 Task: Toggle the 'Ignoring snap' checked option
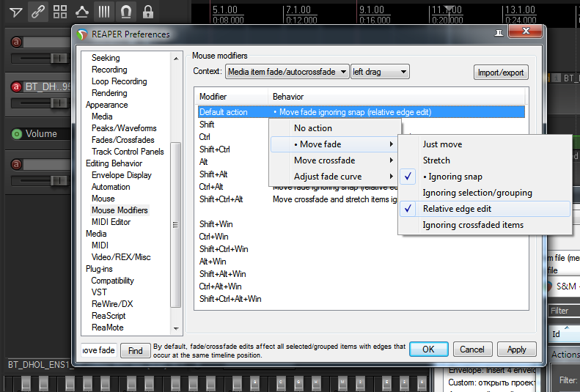(485, 177)
